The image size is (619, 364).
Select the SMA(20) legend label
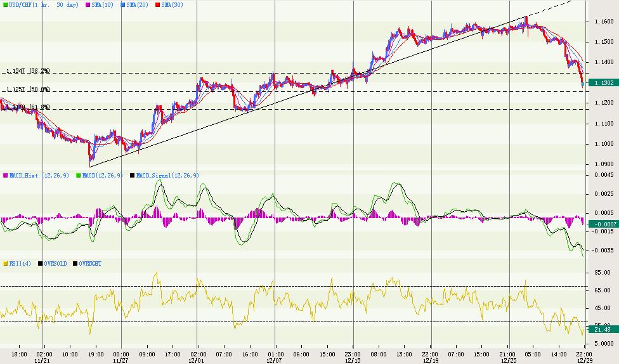click(137, 5)
